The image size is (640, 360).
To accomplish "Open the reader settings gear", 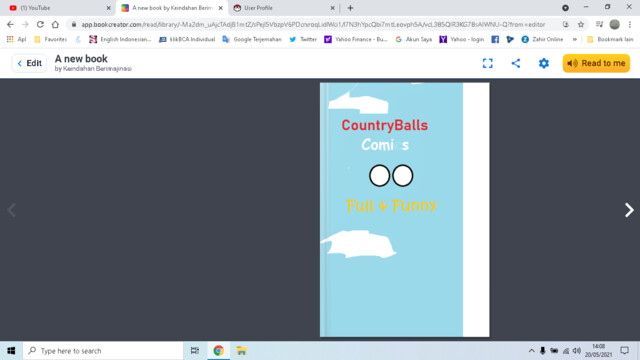I will (x=544, y=63).
